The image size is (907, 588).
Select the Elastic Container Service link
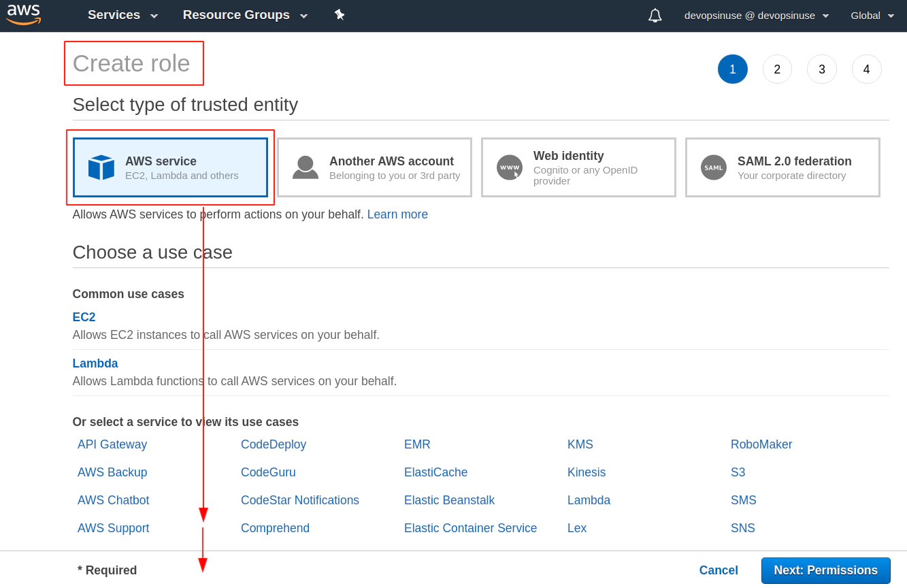[470, 528]
